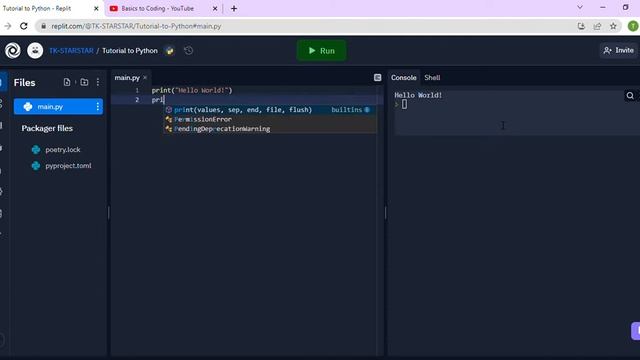Click the Tutorial to Python repl name
The width and height of the screenshot is (640, 360).
click(130, 51)
